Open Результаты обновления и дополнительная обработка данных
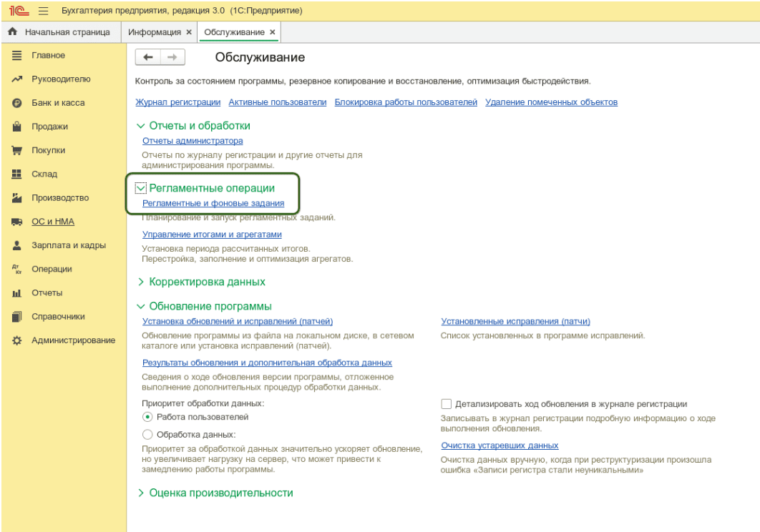The height and width of the screenshot is (532, 760). 267,363
